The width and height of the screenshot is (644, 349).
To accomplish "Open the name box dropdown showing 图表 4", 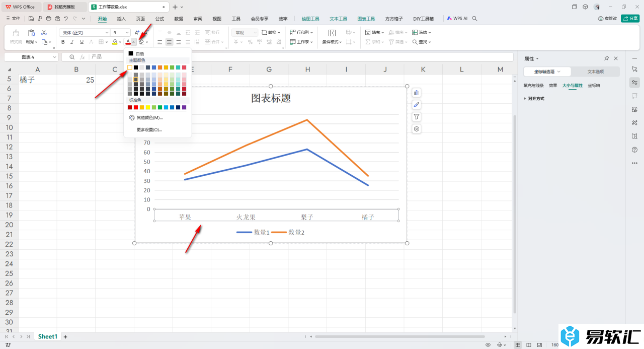I will 53,57.
